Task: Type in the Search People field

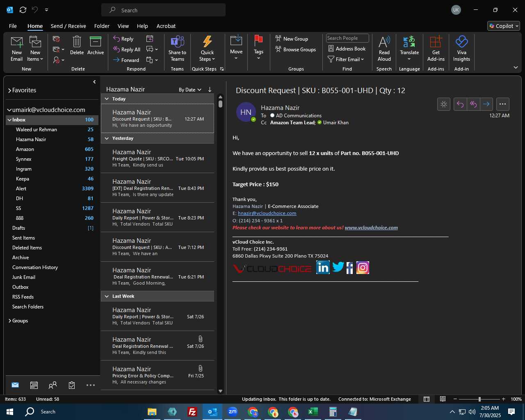Action: (347, 38)
